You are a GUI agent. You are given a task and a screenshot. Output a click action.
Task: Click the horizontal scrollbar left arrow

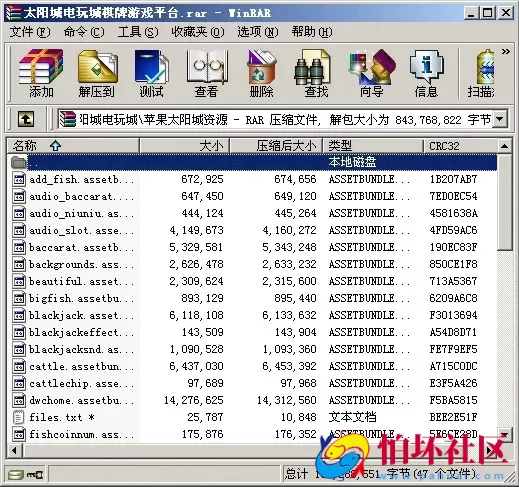[15, 451]
